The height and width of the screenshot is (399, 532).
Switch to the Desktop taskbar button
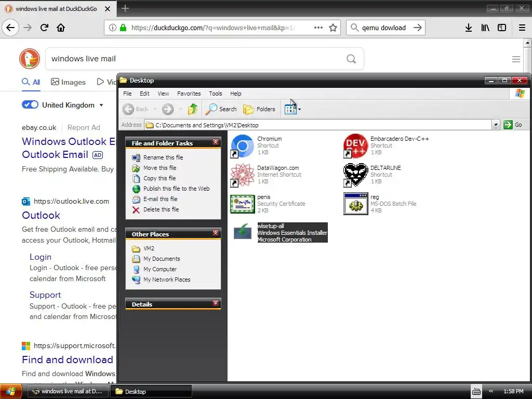tap(152, 391)
